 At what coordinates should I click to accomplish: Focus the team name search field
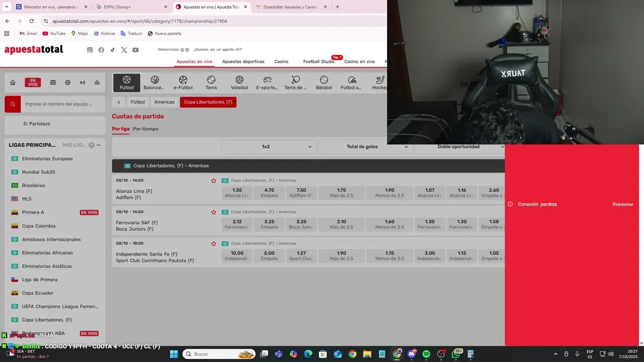(x=63, y=104)
